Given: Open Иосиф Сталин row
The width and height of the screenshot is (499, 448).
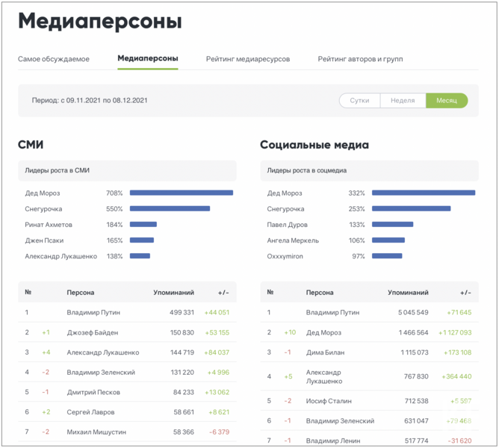Looking at the screenshot, I should (x=329, y=401).
